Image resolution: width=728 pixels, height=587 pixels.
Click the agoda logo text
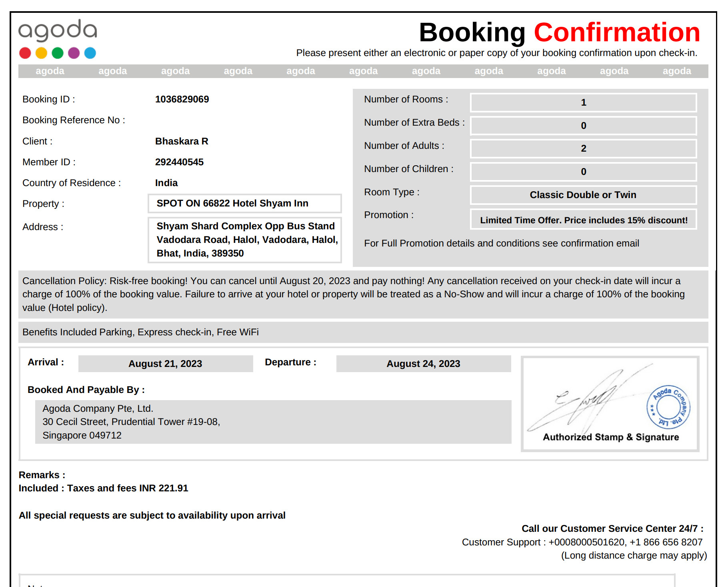click(x=58, y=30)
